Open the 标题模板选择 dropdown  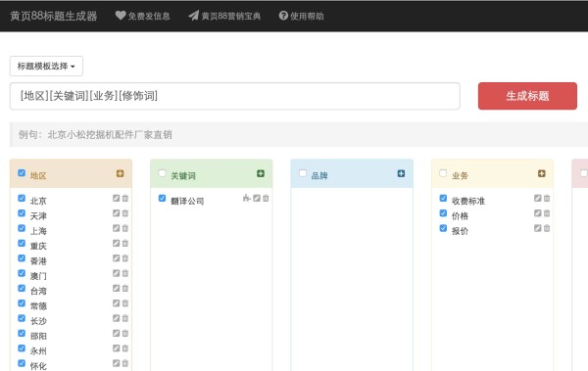click(x=46, y=66)
